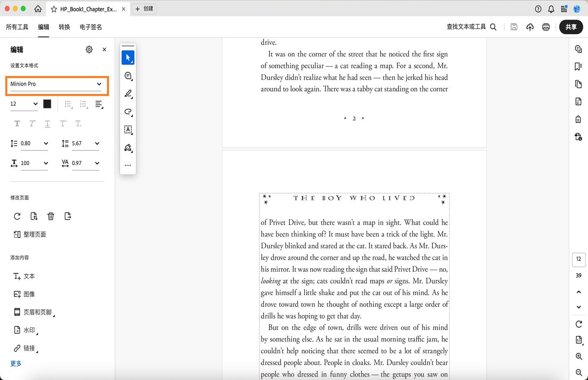Zoom out on the page
The width and height of the screenshot is (588, 380).
[579, 372]
